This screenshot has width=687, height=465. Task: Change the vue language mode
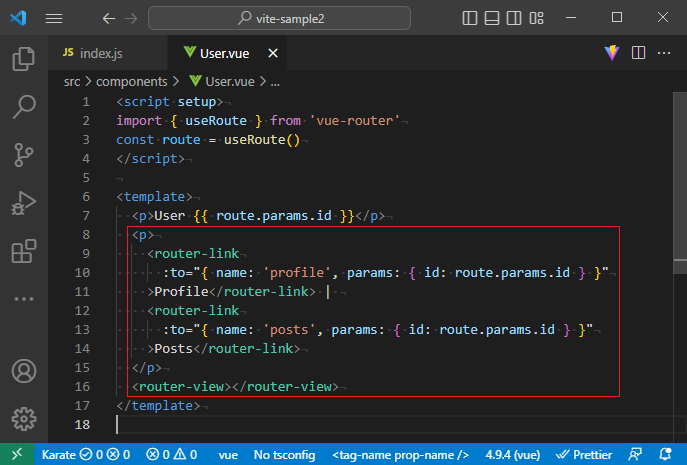tap(228, 454)
